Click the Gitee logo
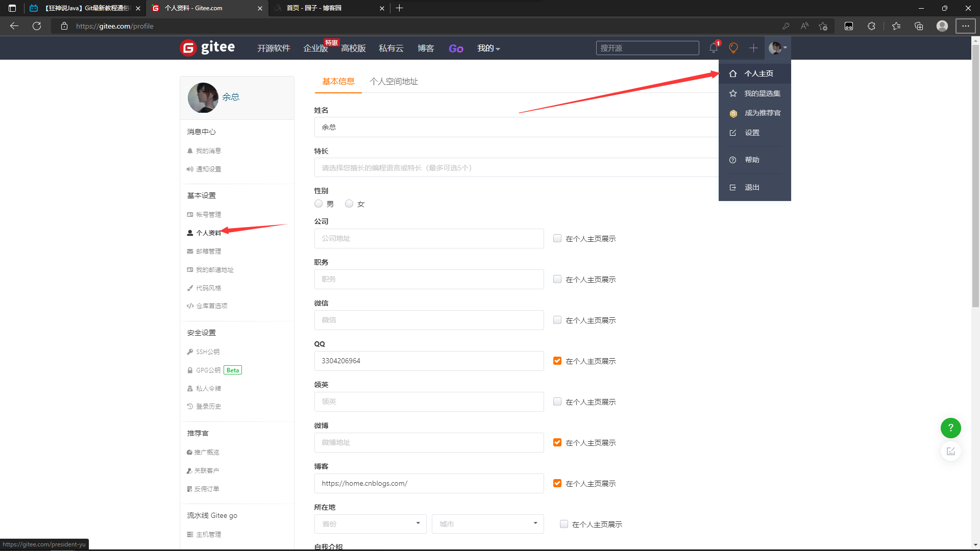Image resolution: width=980 pixels, height=551 pixels. pyautogui.click(x=207, y=48)
